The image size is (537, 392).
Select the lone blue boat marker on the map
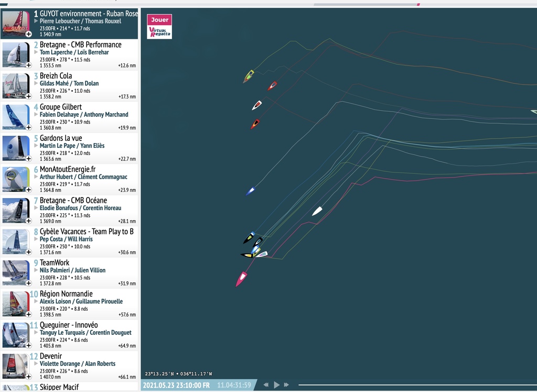(x=250, y=191)
